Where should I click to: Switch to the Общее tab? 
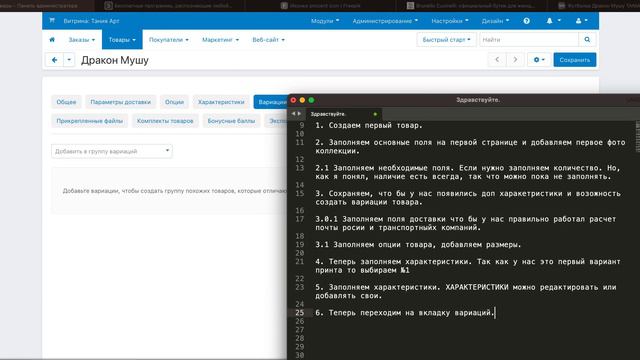point(66,102)
